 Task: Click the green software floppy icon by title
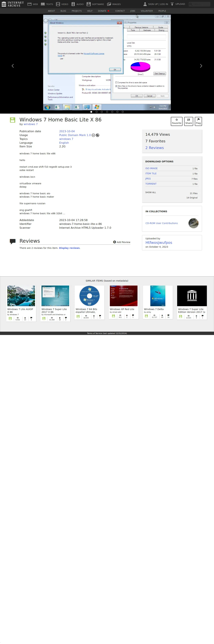pyautogui.click(x=12, y=120)
